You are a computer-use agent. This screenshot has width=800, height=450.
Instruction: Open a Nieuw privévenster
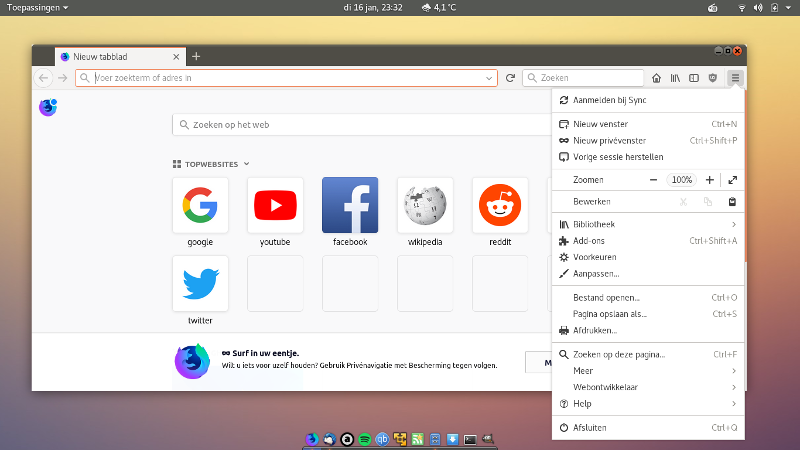click(x=648, y=140)
